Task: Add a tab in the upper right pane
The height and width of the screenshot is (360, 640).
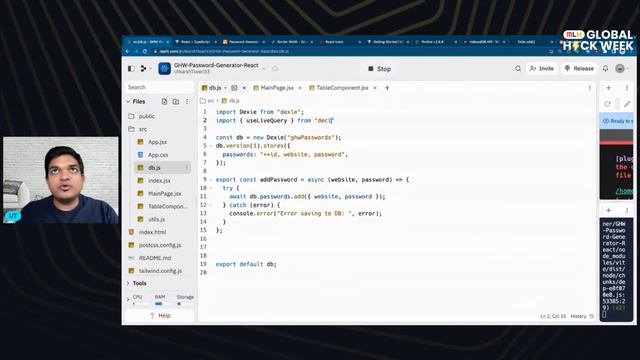Action: [609, 88]
